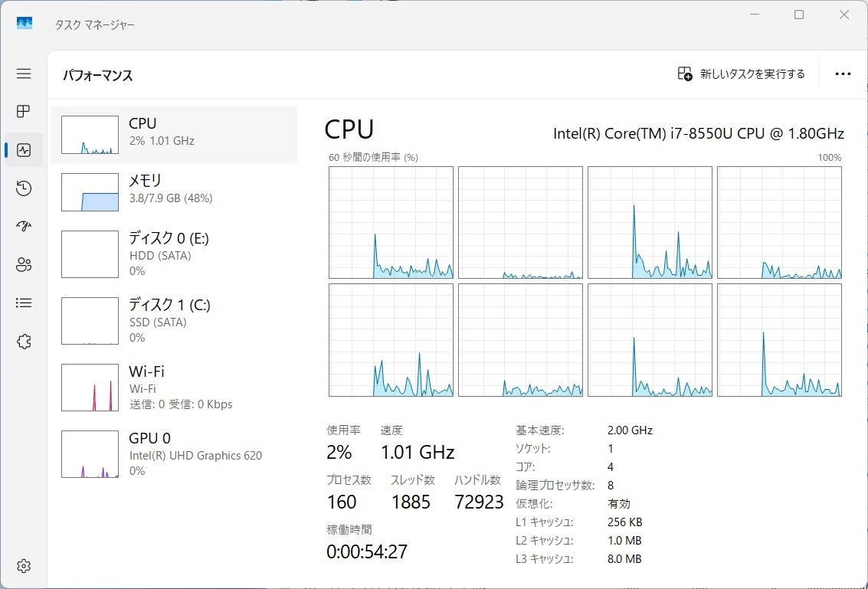868x589 pixels.
Task: Open the Processes page icon
Action: click(x=24, y=112)
